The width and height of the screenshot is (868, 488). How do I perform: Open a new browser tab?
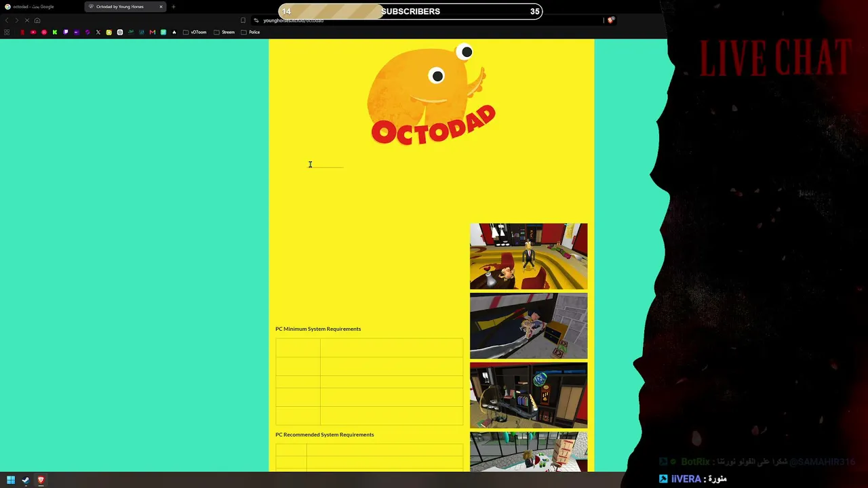(173, 7)
